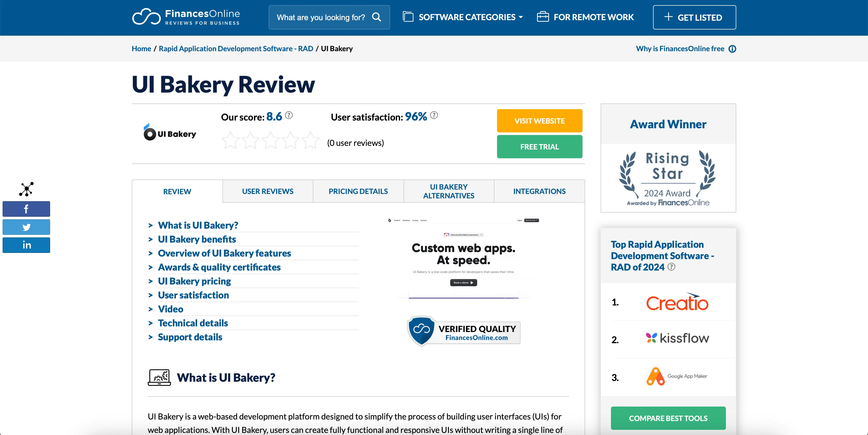Switch to the Integrations tab

[539, 191]
